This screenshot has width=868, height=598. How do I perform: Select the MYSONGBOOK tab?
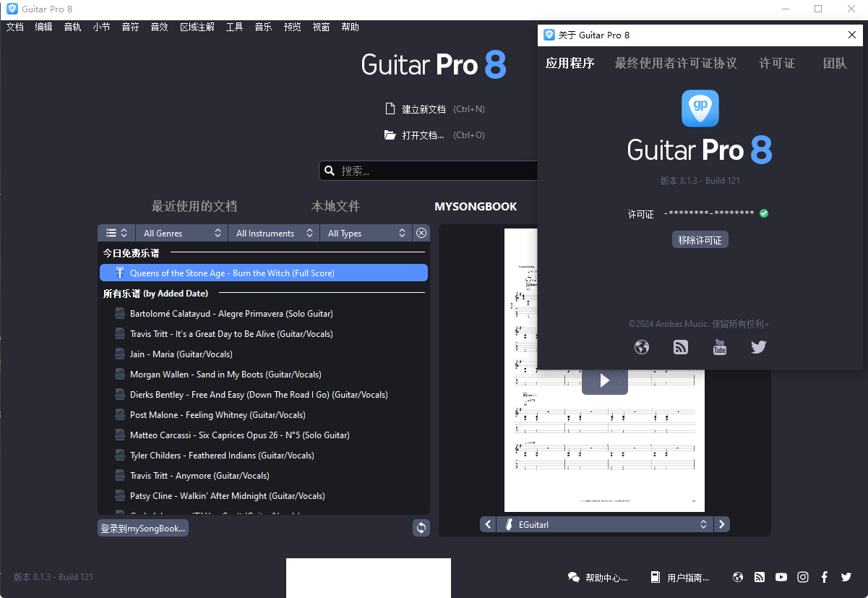tap(476, 206)
